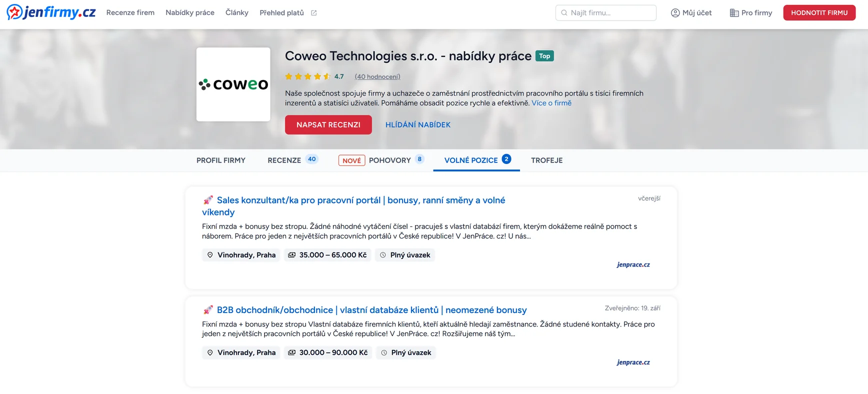Click the Pro firmy label
Screen dimensions: 868x394
[756, 12]
